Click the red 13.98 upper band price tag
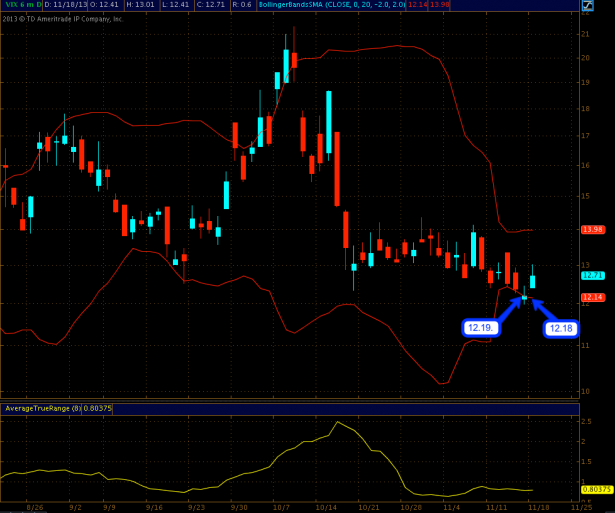 (x=591, y=230)
